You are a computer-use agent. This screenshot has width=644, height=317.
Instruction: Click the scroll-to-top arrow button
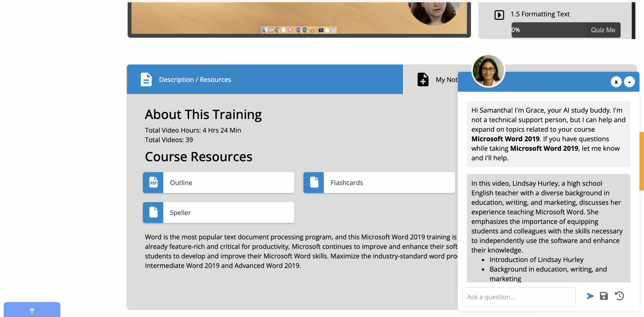click(32, 310)
